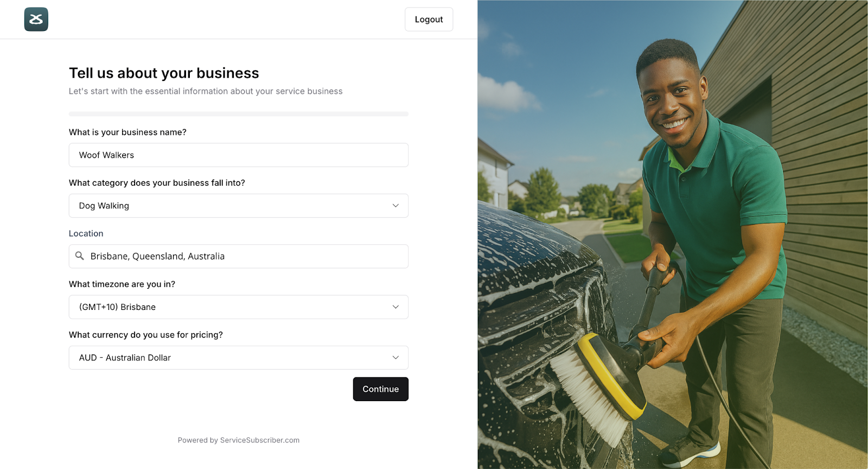Click the chevron arrow beside AUD - Australian Dollar
Viewport: 868px width, 469px height.
click(395, 358)
